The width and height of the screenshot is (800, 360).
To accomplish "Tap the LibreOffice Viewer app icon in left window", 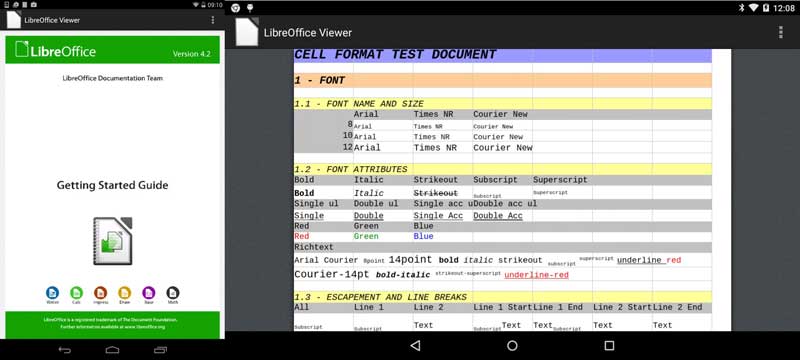I will (13, 19).
